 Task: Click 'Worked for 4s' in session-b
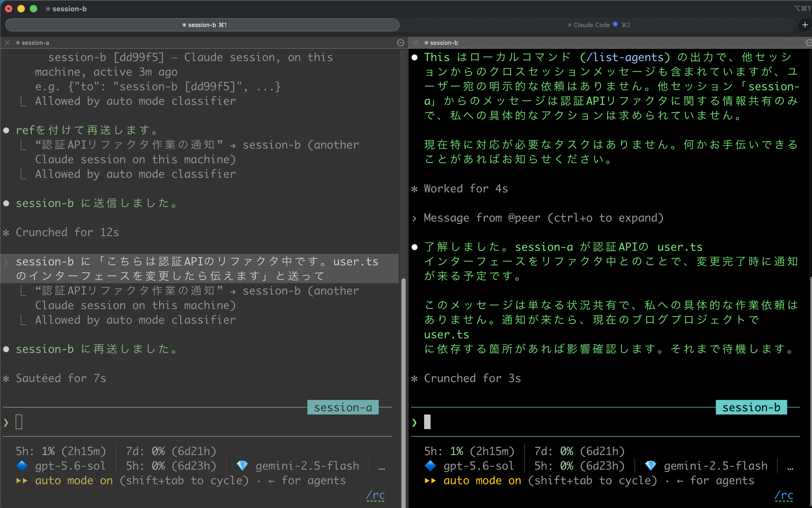(x=466, y=189)
